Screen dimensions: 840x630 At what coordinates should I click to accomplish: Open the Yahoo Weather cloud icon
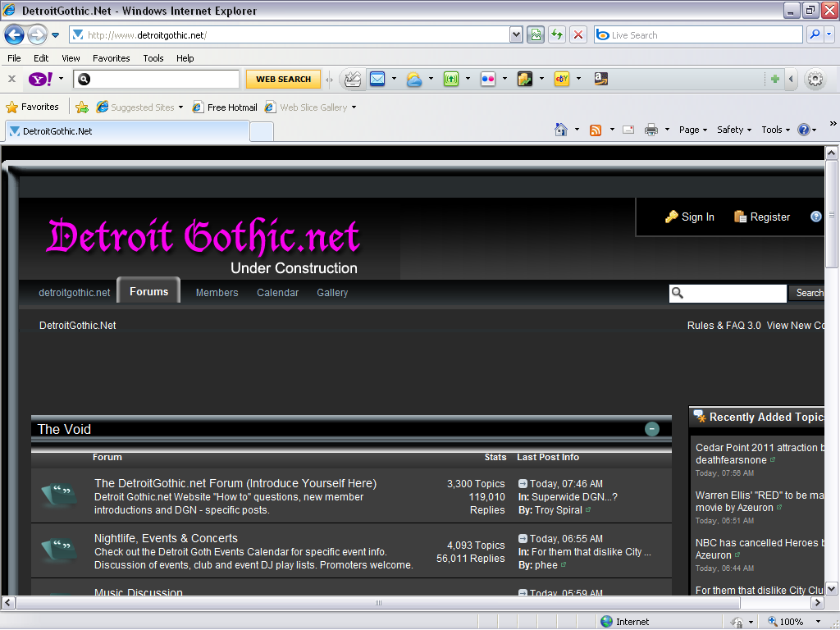414,80
